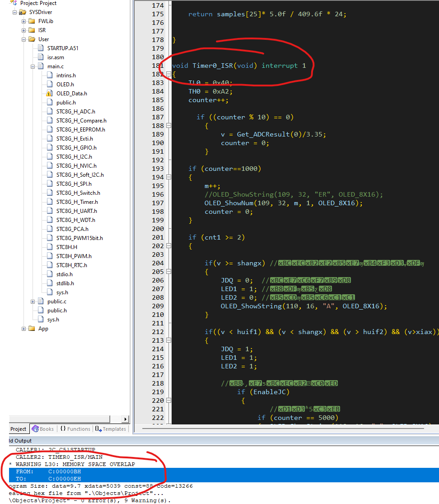Switch to the Books tab

(x=42, y=429)
